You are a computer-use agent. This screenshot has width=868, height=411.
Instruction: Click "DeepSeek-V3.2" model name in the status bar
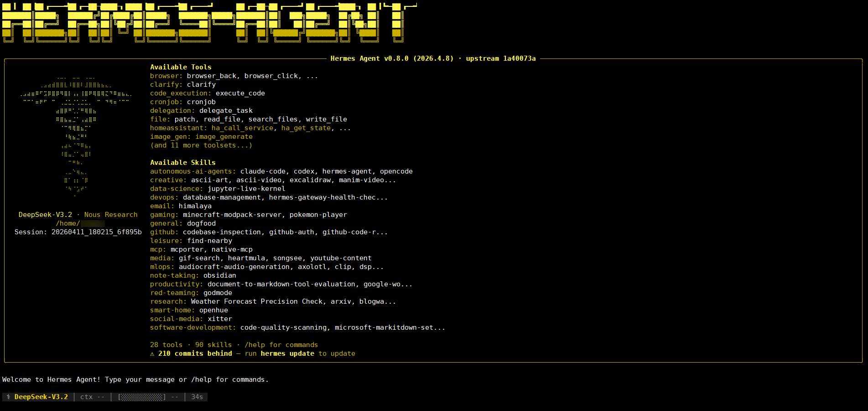click(x=41, y=397)
